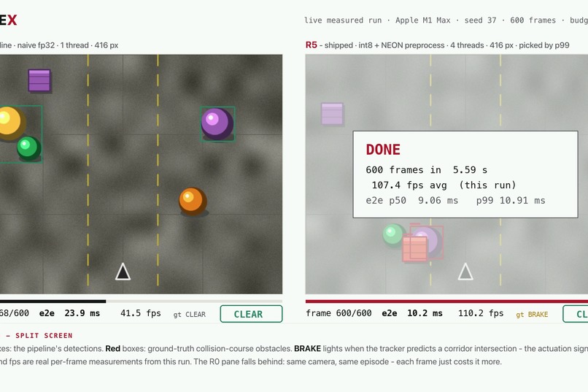Click the "gt CLEAR" label
588x392 pixels.
click(x=190, y=315)
